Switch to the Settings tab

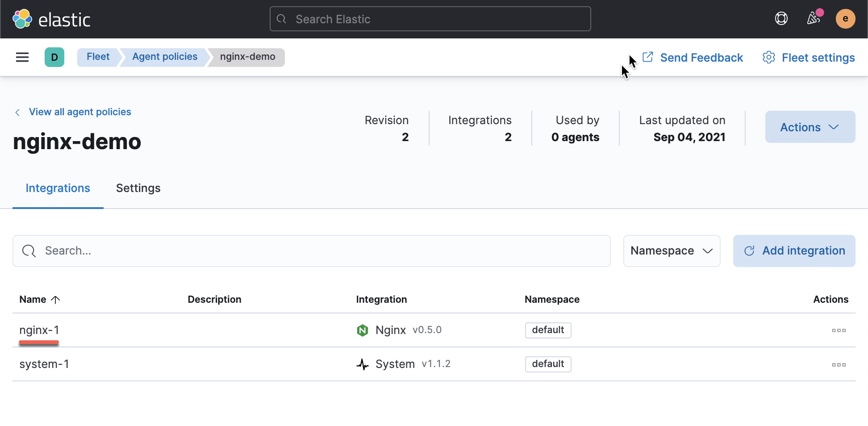138,188
